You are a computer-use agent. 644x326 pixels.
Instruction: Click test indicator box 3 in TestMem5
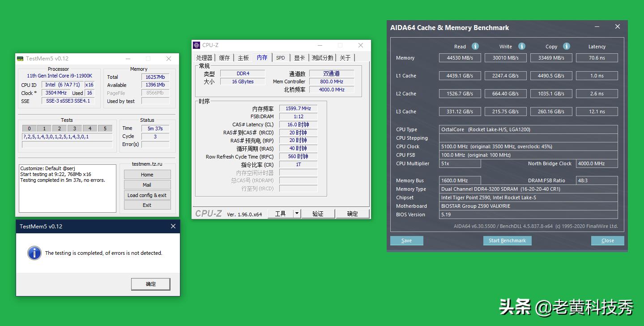click(74, 129)
